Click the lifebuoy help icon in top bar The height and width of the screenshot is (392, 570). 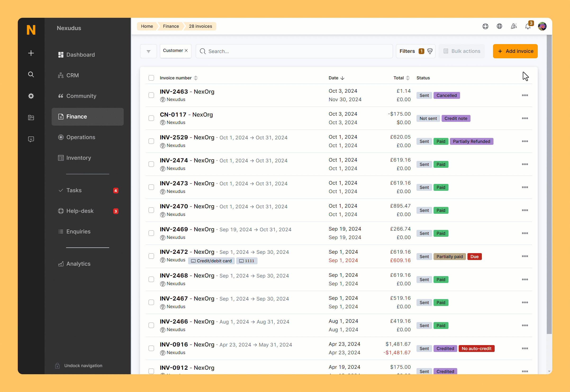[485, 26]
